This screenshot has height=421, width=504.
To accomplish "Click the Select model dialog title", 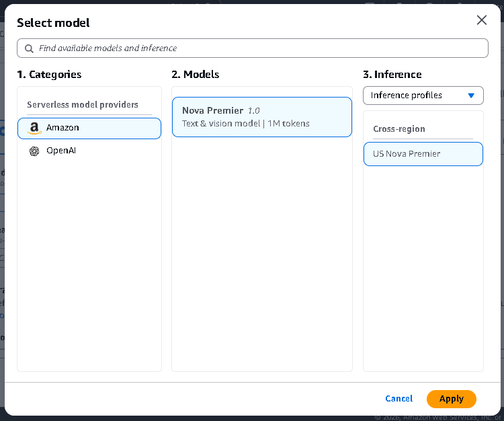I will (53, 23).
